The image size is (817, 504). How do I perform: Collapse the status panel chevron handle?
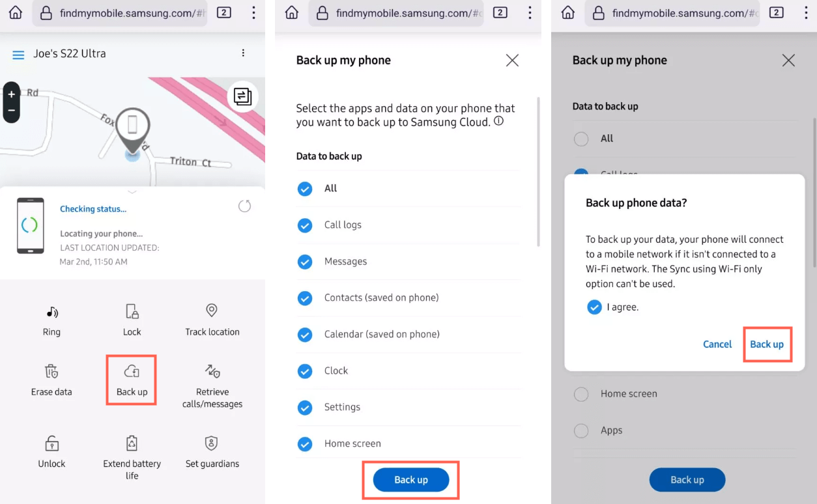click(132, 192)
